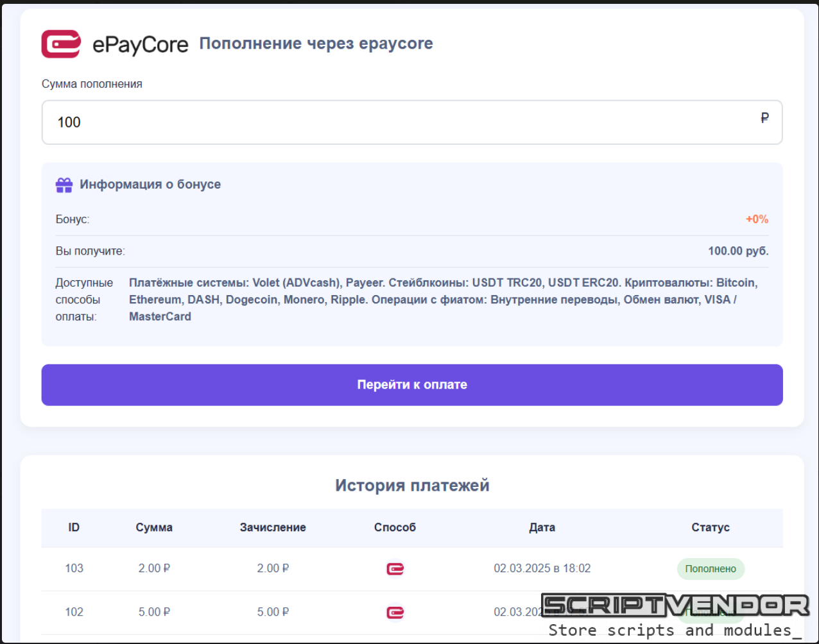Click the "ePayCore" brand name text

point(141,44)
